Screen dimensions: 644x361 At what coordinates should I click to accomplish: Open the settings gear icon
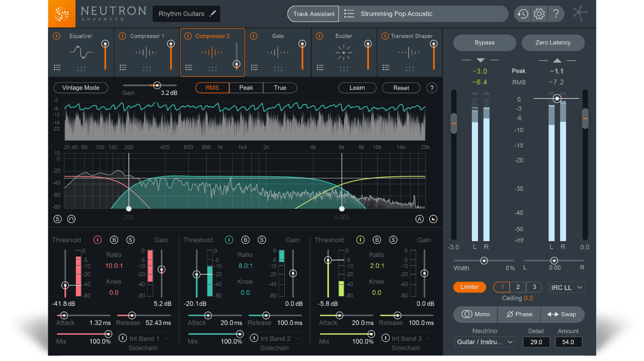(539, 14)
